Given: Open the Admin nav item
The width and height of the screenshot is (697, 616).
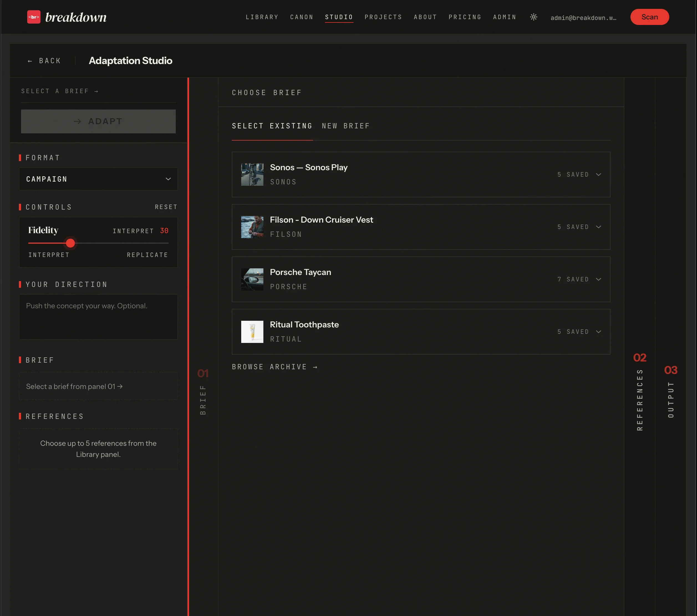Looking at the screenshot, I should click(505, 17).
